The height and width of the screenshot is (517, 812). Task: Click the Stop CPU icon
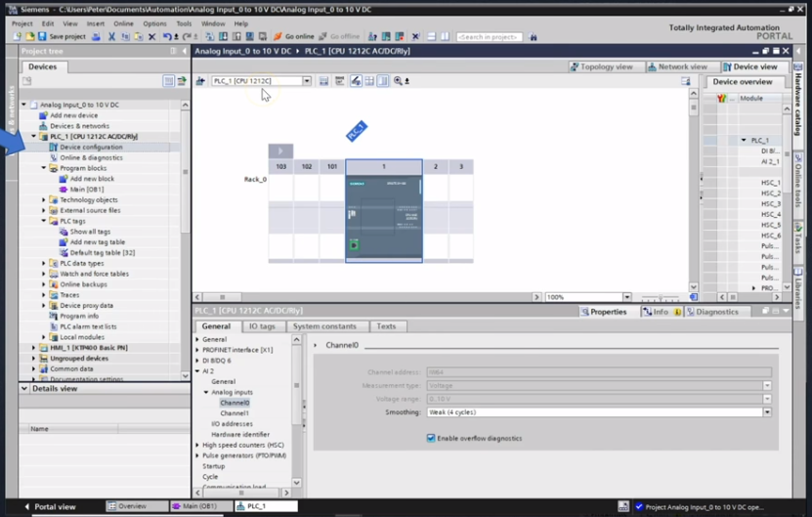400,37
